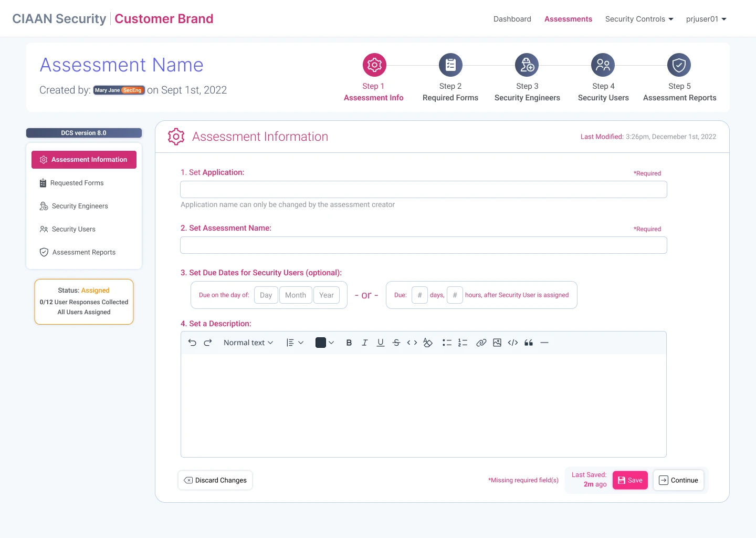Go to the Step 5 Assessment Reports icon

point(679,65)
